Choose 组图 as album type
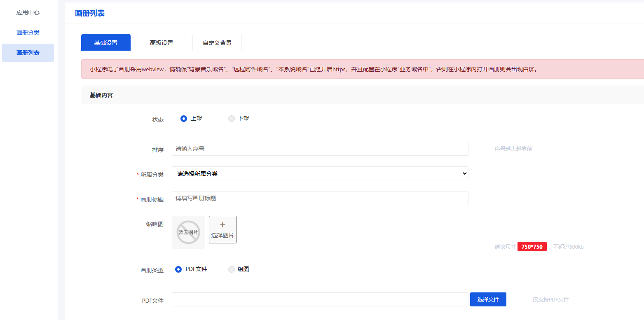This screenshot has width=644, height=320. click(x=232, y=269)
